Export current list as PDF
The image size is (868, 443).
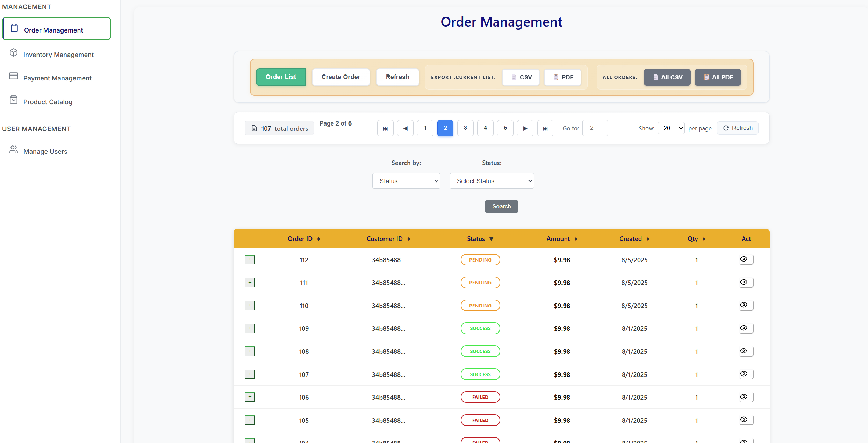click(x=562, y=77)
